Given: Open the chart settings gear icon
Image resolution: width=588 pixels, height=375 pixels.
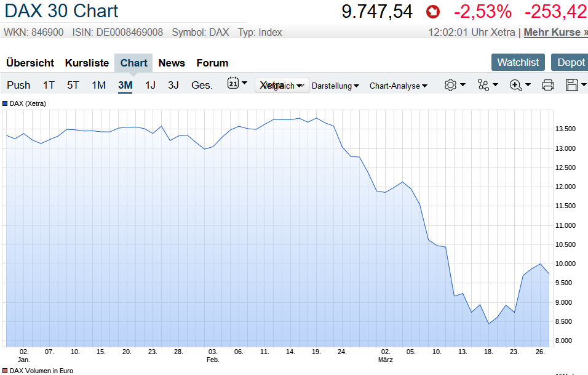Looking at the screenshot, I should 450,85.
